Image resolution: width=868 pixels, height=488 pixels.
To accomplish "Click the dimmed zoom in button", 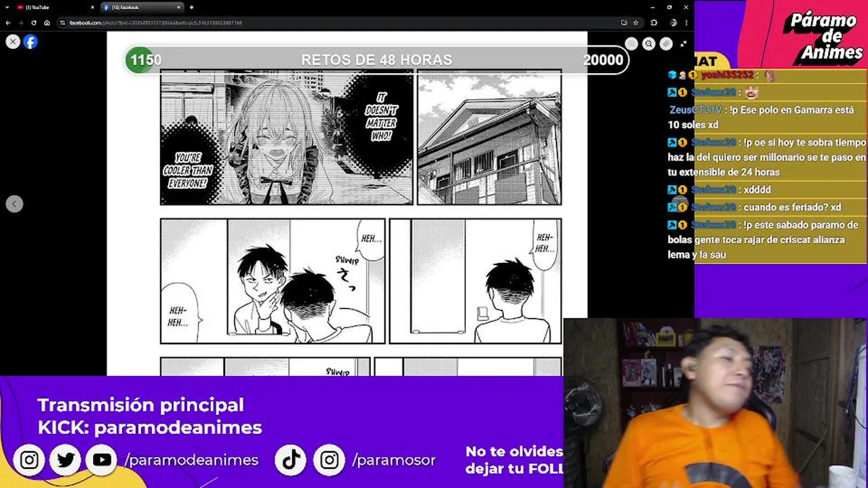I will [x=631, y=44].
